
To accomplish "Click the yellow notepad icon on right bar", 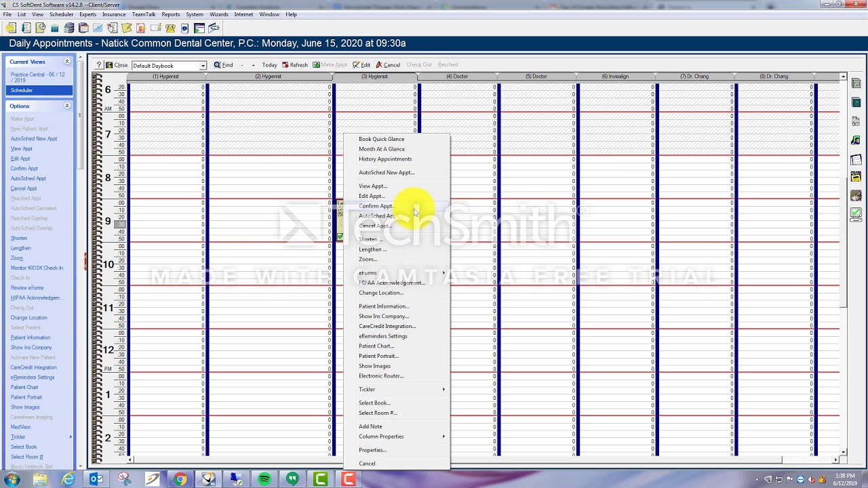I will click(856, 178).
